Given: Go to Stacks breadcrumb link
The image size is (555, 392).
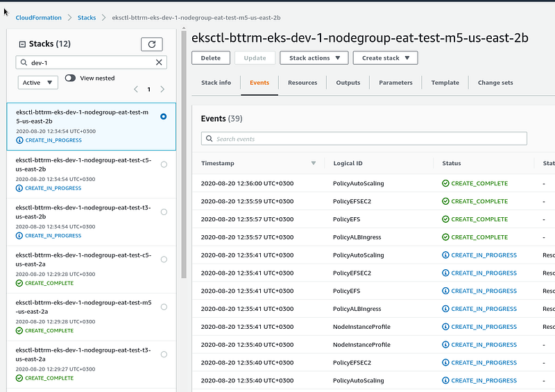Looking at the screenshot, I should tap(87, 17).
